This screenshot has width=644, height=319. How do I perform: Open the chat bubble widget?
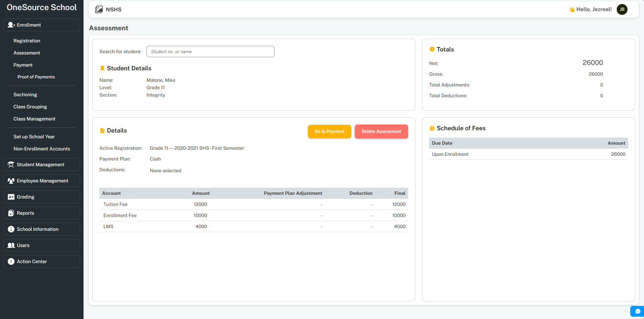(637, 311)
